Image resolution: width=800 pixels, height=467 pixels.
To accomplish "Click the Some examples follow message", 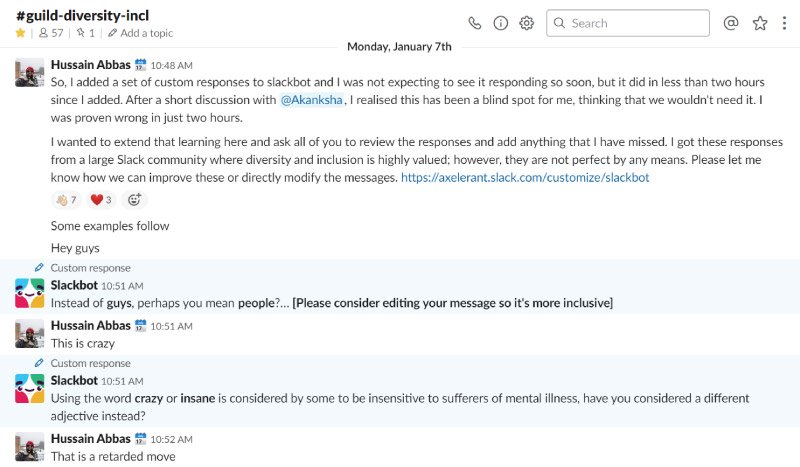I will (110, 226).
